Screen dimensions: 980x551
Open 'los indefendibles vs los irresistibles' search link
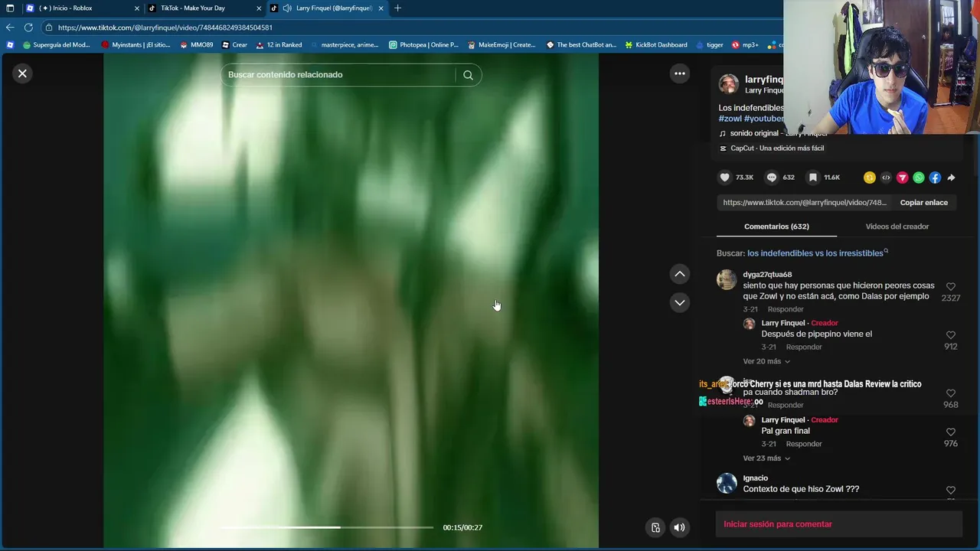[x=818, y=253]
